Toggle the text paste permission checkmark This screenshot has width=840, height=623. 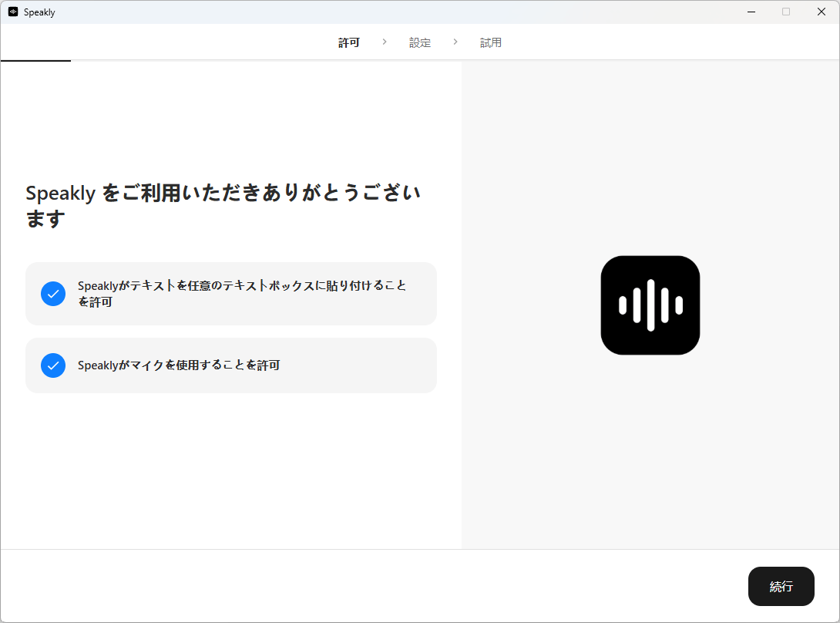pos(53,294)
